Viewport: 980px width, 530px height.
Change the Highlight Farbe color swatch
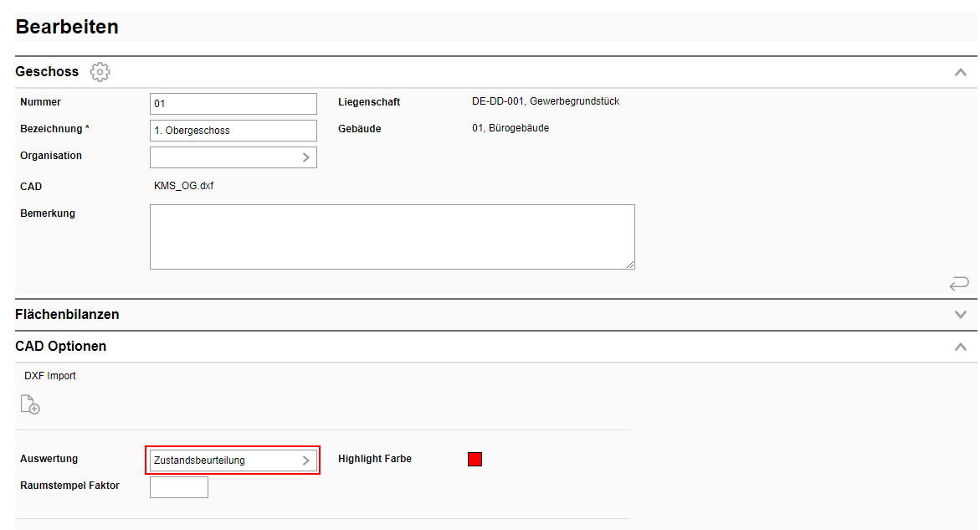[475, 459]
